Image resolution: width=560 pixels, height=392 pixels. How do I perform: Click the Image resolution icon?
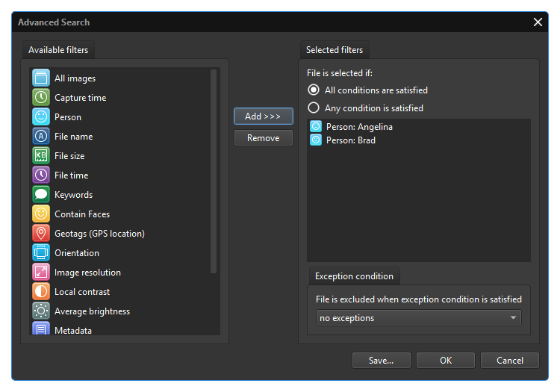tap(41, 273)
